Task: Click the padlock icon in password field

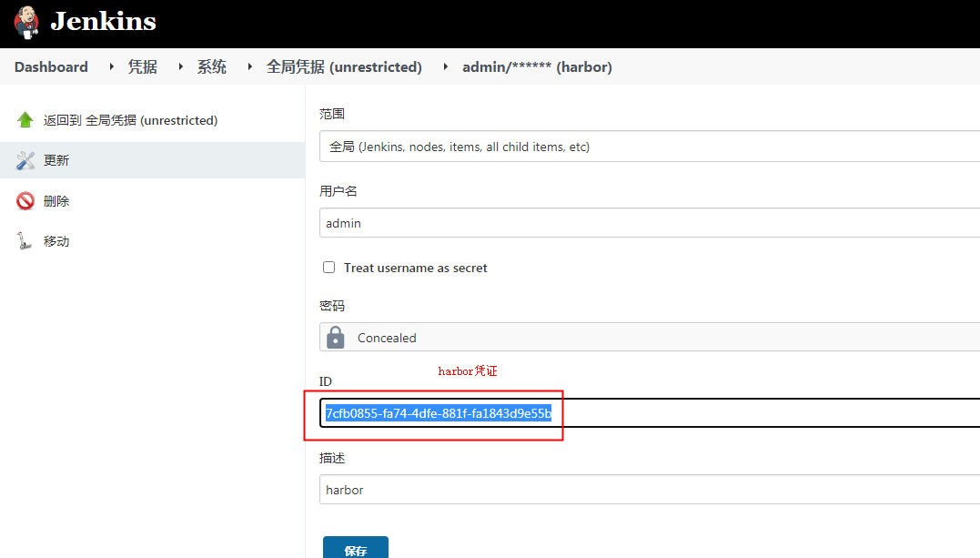Action: coord(336,337)
